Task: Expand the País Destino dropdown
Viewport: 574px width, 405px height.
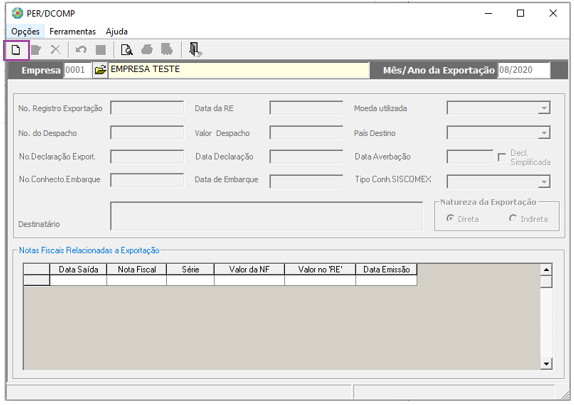Action: tap(544, 133)
